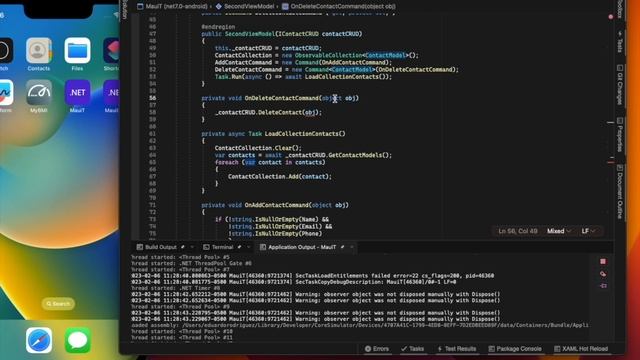The image size is (640, 360).
Task: Open the SecondViewModel breadcrumb selector
Action: 244,6
